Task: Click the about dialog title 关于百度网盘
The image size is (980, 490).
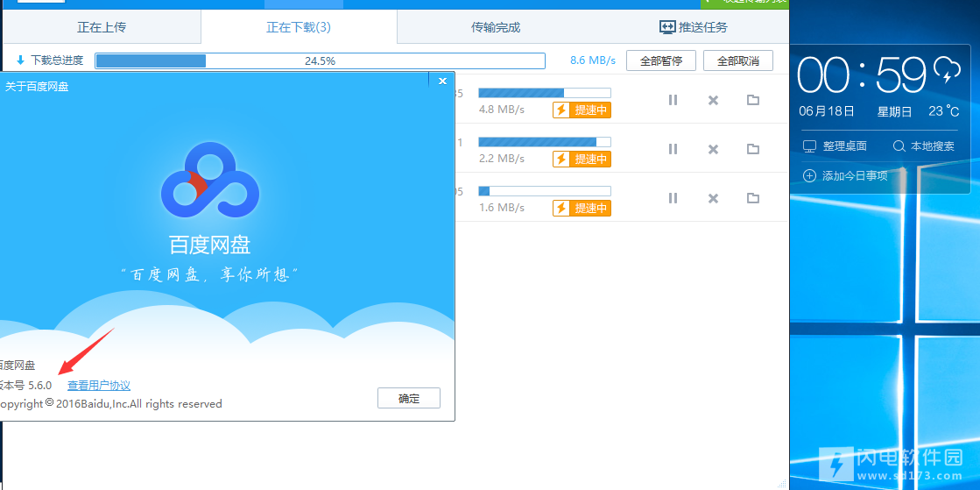Action: [37, 87]
